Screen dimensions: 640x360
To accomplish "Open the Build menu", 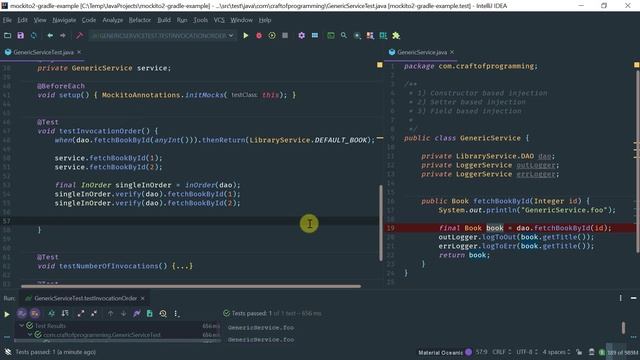I will coord(164,20).
